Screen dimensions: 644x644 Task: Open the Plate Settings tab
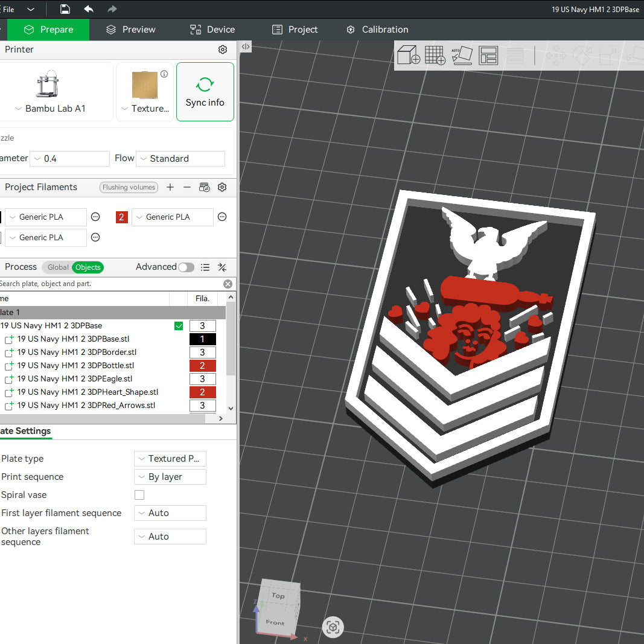coord(25,432)
